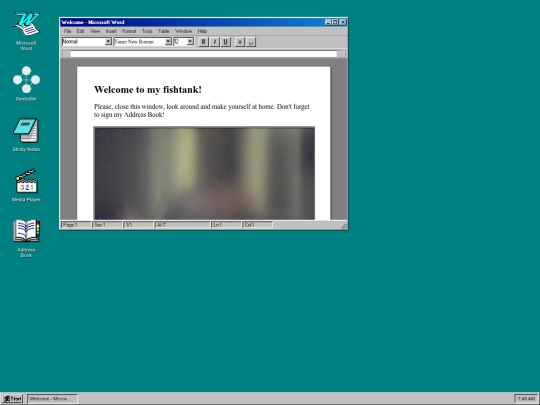Viewport: 540px width, 405px height.
Task: Open the Insert menu
Action: coord(111,31)
